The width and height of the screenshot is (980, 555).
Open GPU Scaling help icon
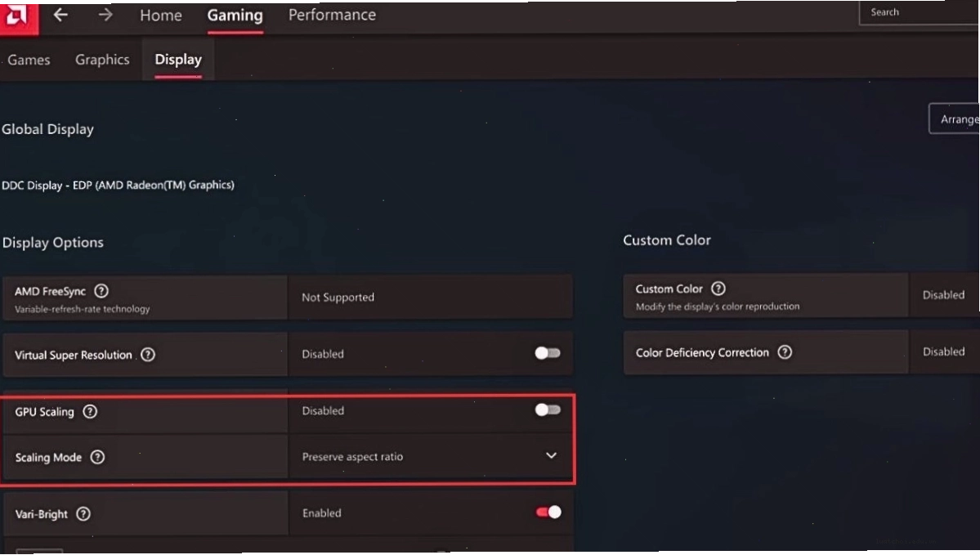[90, 411]
